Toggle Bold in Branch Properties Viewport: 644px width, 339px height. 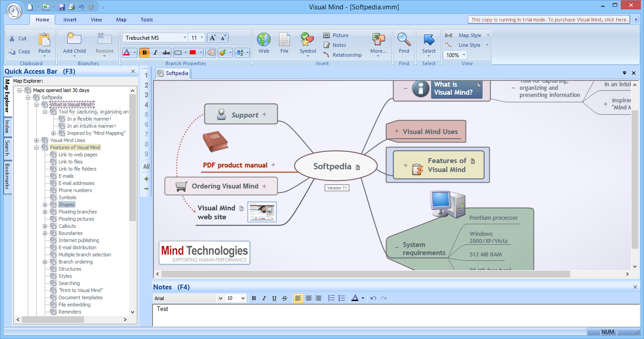(144, 53)
